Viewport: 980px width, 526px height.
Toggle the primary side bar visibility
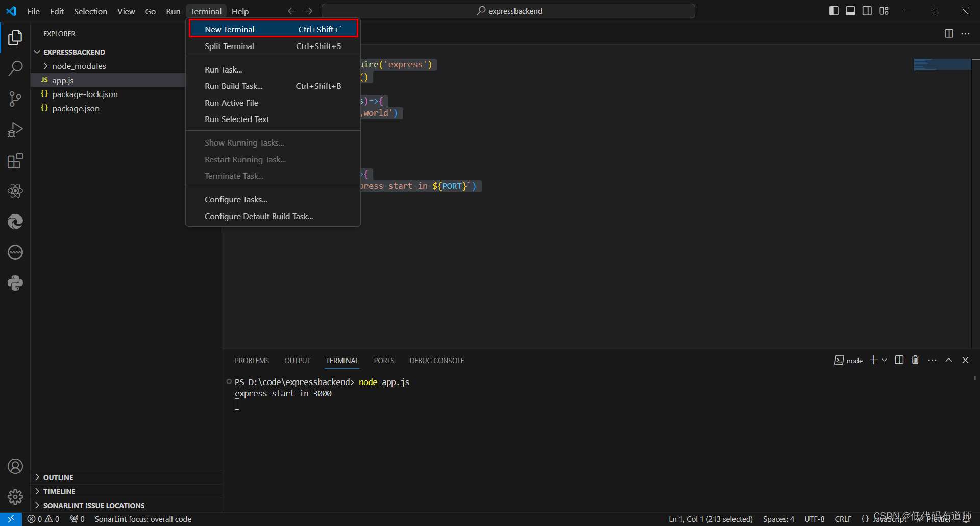[x=834, y=11]
